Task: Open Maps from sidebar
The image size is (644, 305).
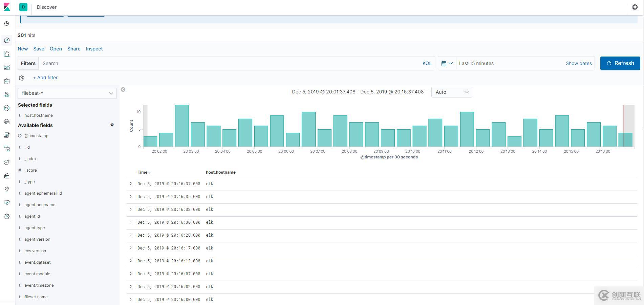Action: click(7, 94)
